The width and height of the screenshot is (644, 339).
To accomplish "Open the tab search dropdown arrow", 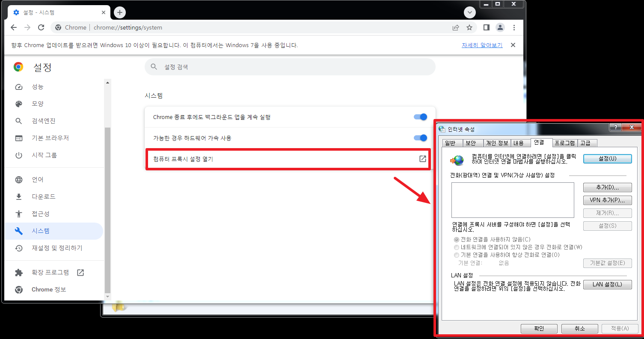I will [470, 12].
